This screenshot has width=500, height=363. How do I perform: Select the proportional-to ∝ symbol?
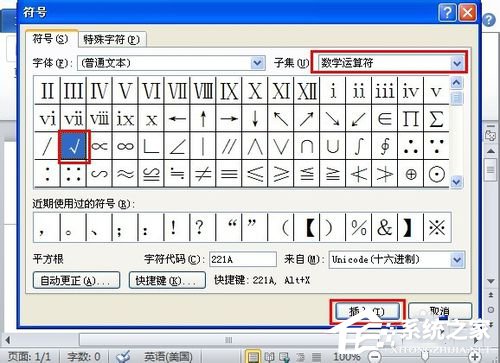click(99, 146)
